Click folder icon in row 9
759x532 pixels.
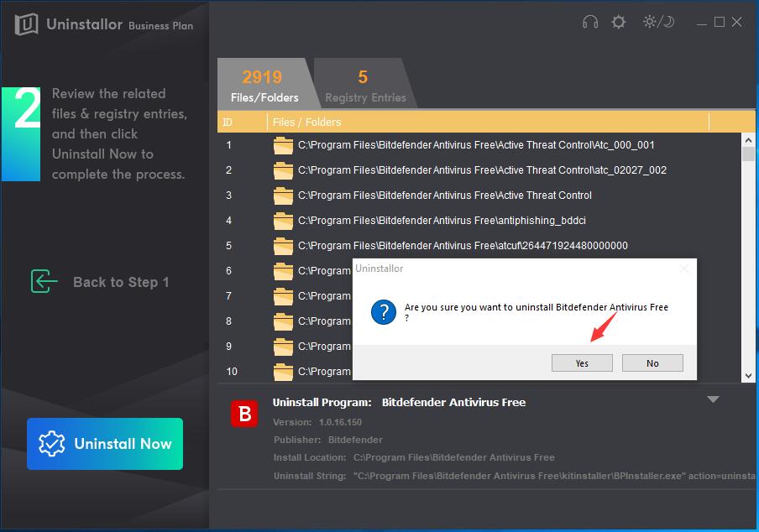pos(283,347)
